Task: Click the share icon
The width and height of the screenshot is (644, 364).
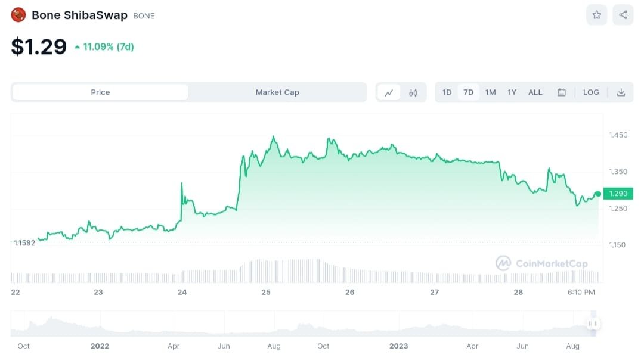Action: [x=623, y=15]
